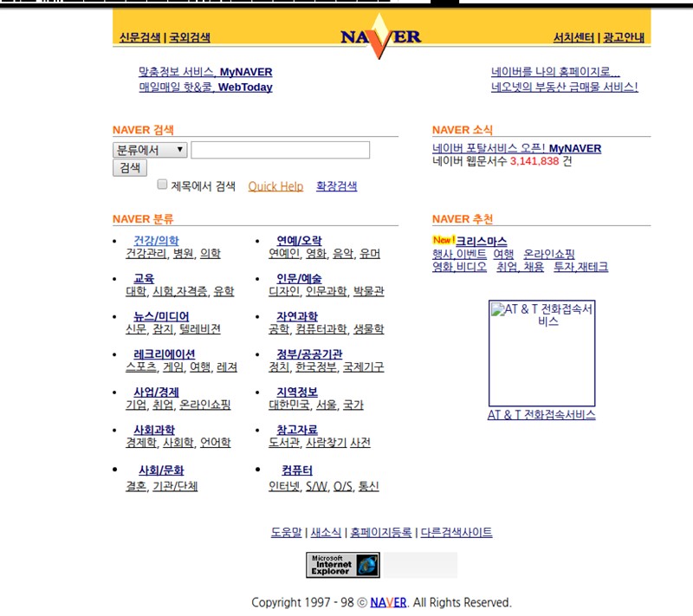693x616 pixels.
Task: Open the Quick Help link
Action: coord(275,186)
